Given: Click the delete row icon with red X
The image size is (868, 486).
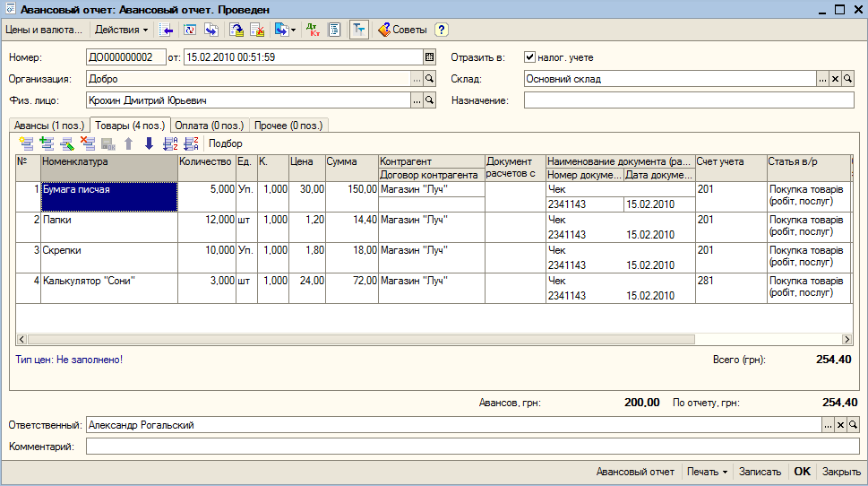Looking at the screenshot, I should pos(88,143).
